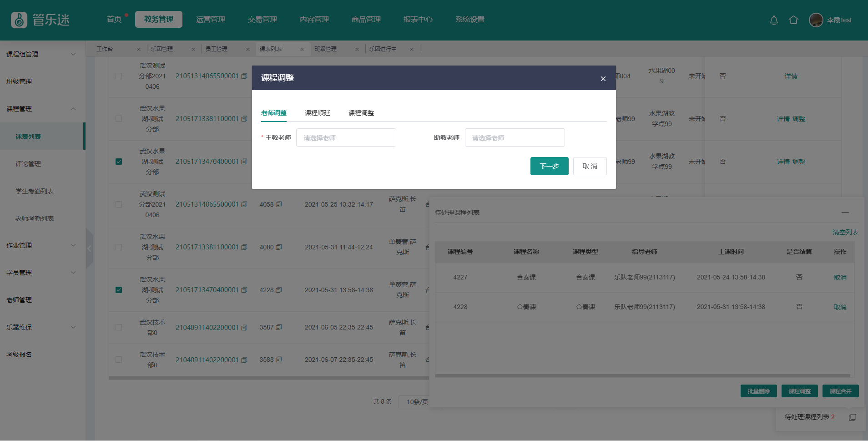Viewport: 868px width, 441px height.
Task: Switch to the 课程顺延 tab
Action: 317,113
